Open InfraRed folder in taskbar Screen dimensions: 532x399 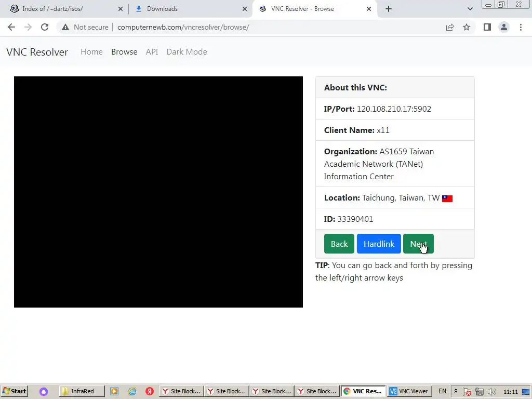(x=82, y=391)
